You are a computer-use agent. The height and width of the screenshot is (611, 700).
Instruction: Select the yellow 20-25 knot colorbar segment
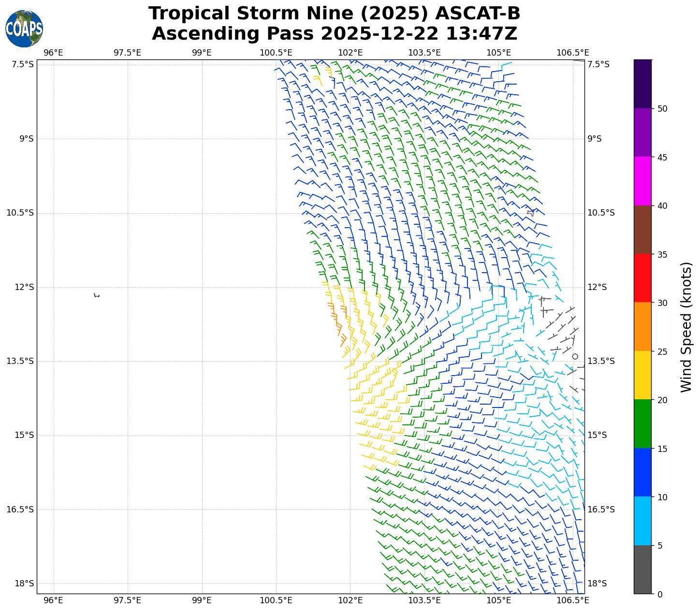tap(642, 375)
